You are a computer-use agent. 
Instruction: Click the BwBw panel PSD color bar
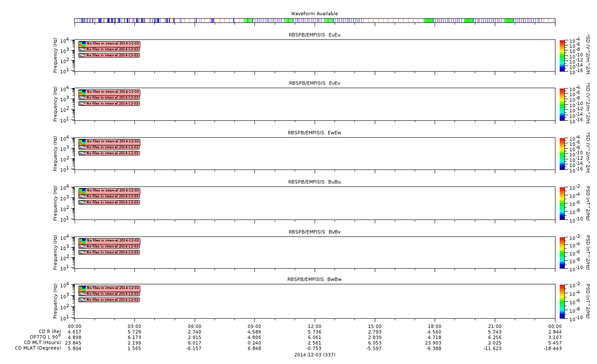tap(562, 301)
